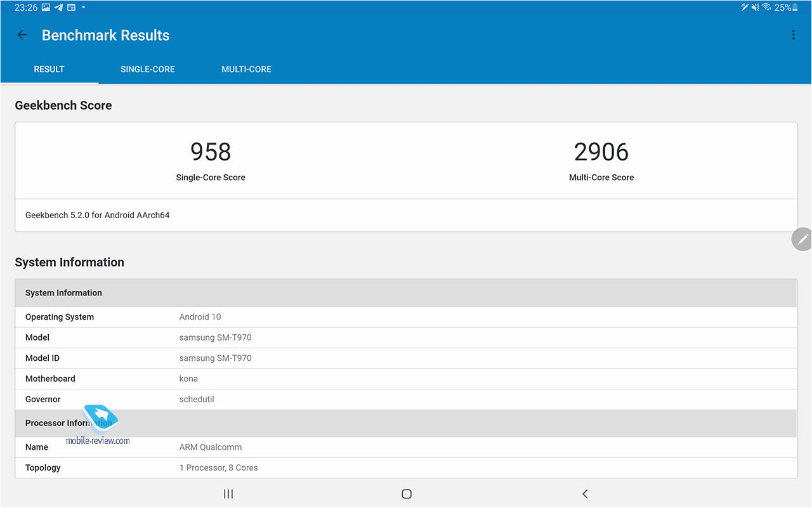812x508 pixels.
Task: Tap the 1 Processor, 8 Cores value
Action: tap(219, 468)
